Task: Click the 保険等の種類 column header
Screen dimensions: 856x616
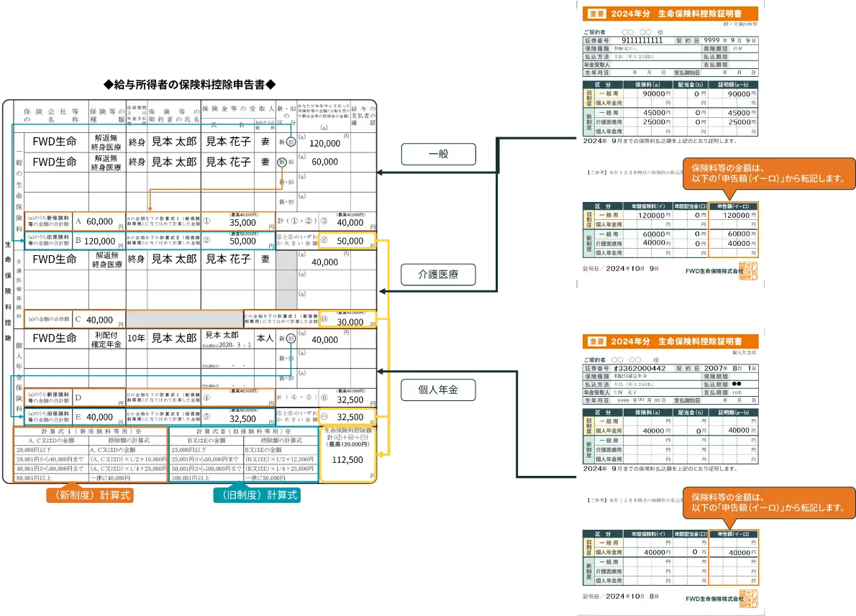Action: (107, 115)
